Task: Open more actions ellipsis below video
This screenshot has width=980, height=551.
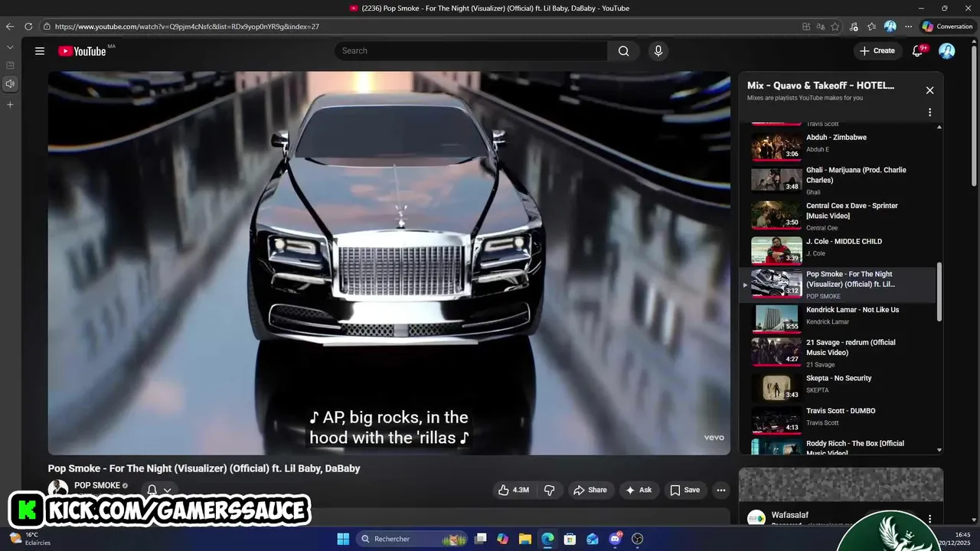Action: (x=721, y=490)
